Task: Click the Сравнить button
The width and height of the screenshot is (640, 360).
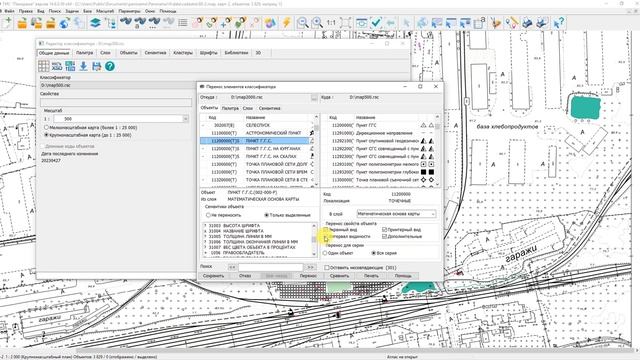Action: pos(340,276)
